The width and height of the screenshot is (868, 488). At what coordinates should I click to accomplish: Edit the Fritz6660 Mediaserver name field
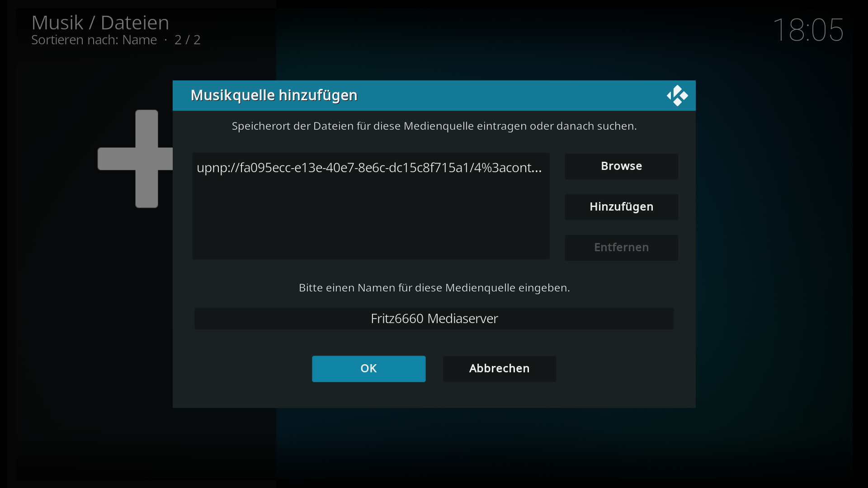click(434, 319)
